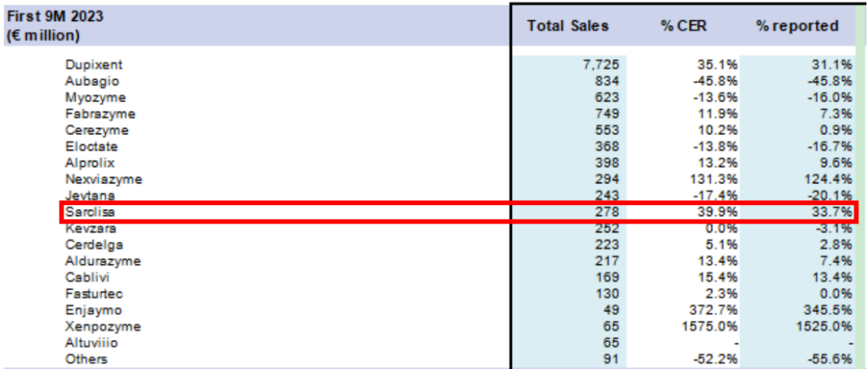Image resolution: width=868 pixels, height=369 pixels.
Task: Click the Dupixent row label
Action: coord(93,64)
